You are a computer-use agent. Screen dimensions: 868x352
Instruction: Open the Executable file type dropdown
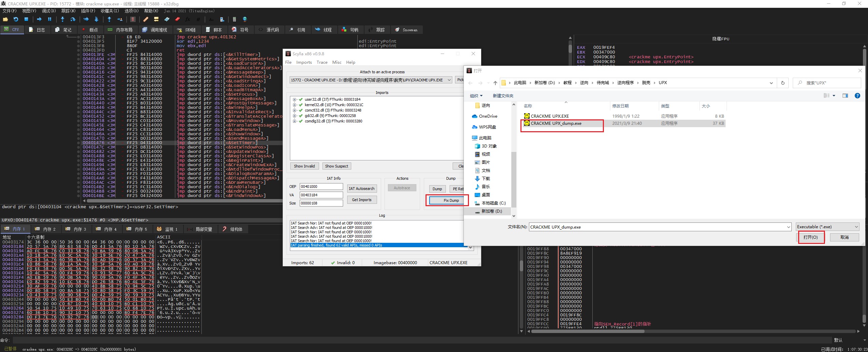(827, 227)
